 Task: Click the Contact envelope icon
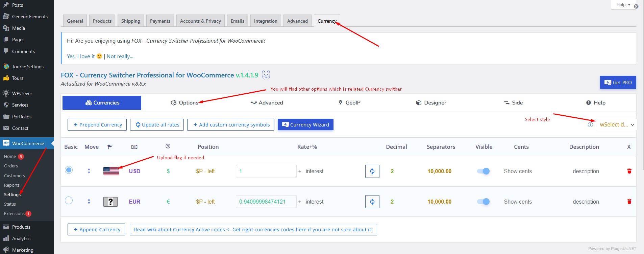pyautogui.click(x=6, y=128)
